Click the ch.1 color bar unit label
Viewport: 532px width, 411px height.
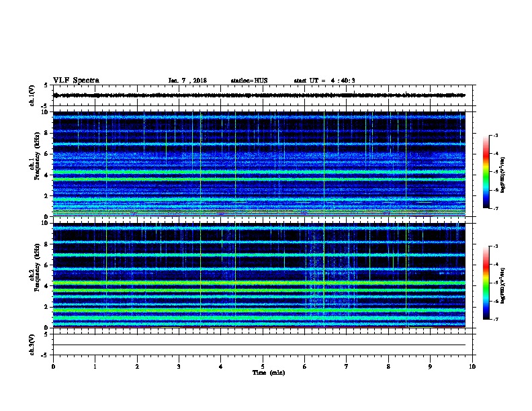[x=502, y=175]
